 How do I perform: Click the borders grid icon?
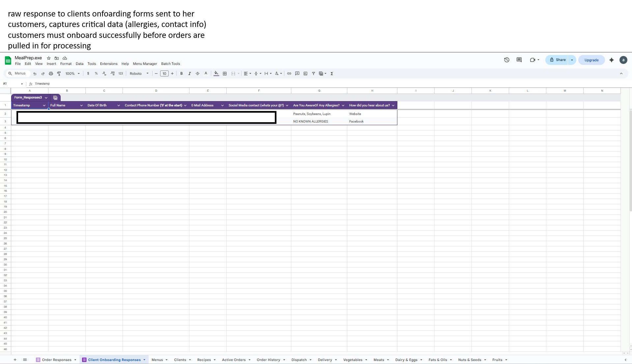[x=225, y=73]
